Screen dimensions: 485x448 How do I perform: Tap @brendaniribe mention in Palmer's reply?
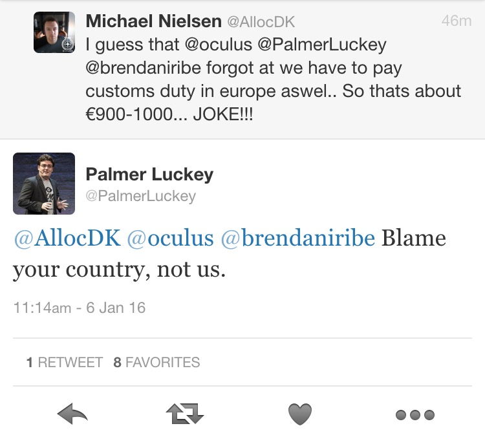pyautogui.click(x=298, y=238)
